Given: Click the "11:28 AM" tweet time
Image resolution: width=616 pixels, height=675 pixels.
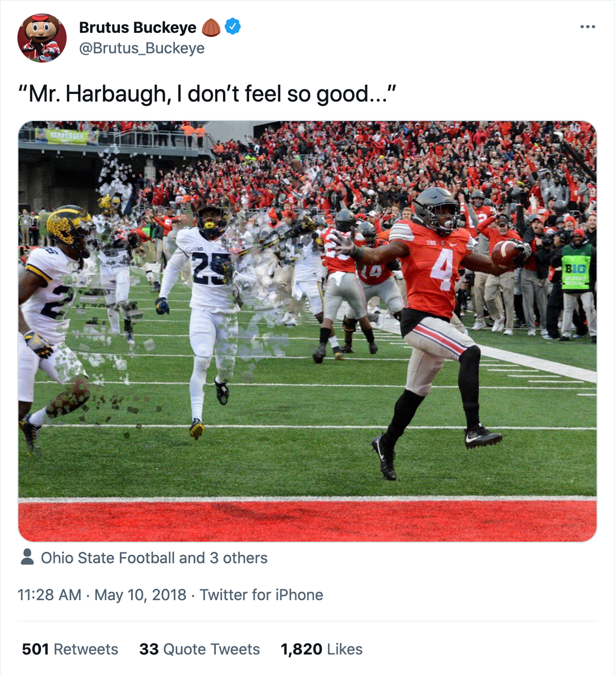Looking at the screenshot, I should [49, 595].
